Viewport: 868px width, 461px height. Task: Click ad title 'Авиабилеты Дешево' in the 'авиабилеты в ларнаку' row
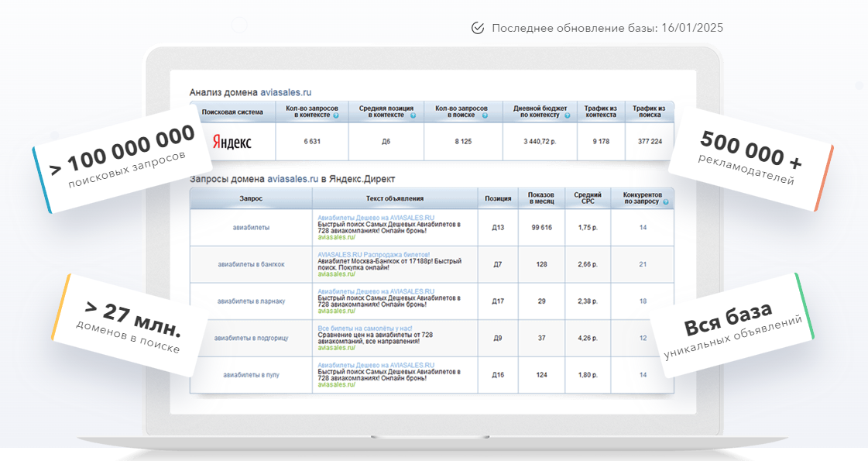tap(376, 291)
